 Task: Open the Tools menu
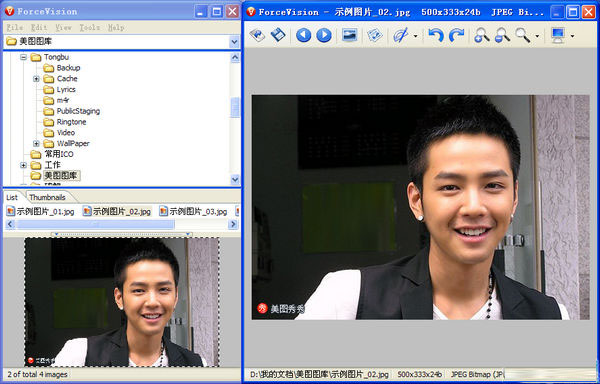(90, 28)
